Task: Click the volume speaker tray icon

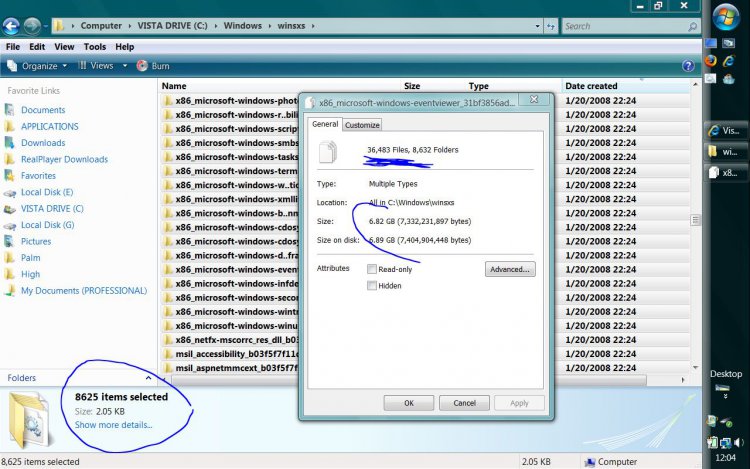Action: tap(738, 443)
